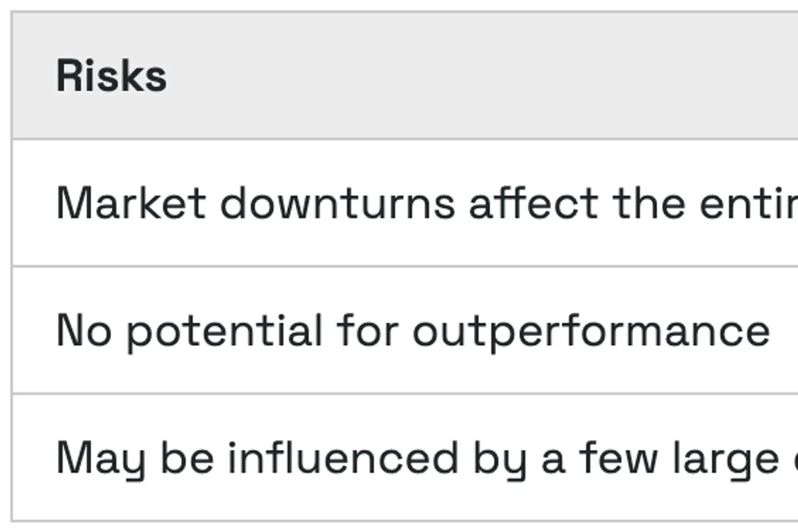This screenshot has width=798, height=532.
Task: Click the article a before few
Action: tap(552, 458)
